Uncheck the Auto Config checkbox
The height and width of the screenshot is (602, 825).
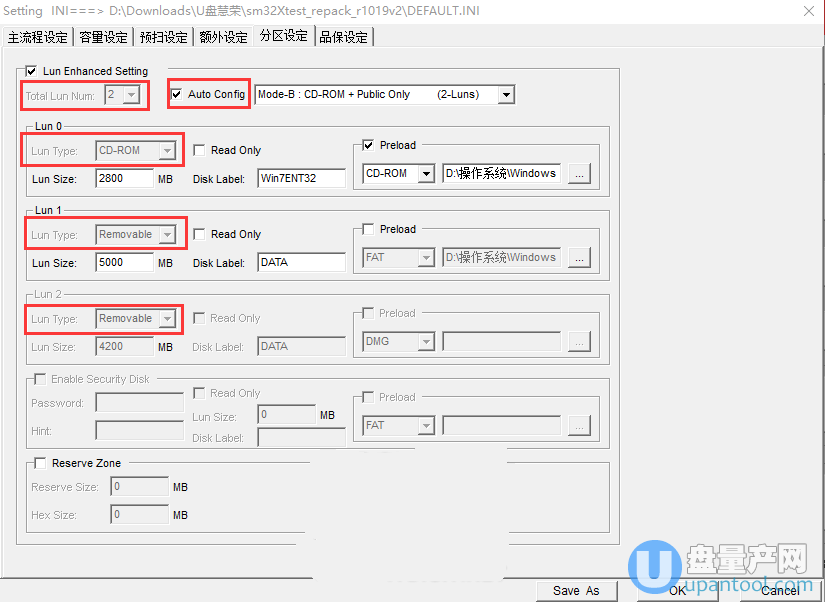pos(177,95)
